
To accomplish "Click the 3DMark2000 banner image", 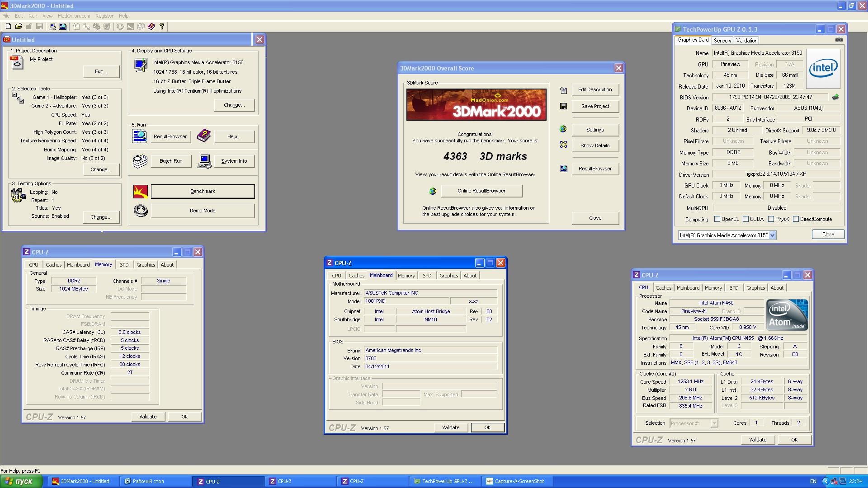I will (476, 105).
